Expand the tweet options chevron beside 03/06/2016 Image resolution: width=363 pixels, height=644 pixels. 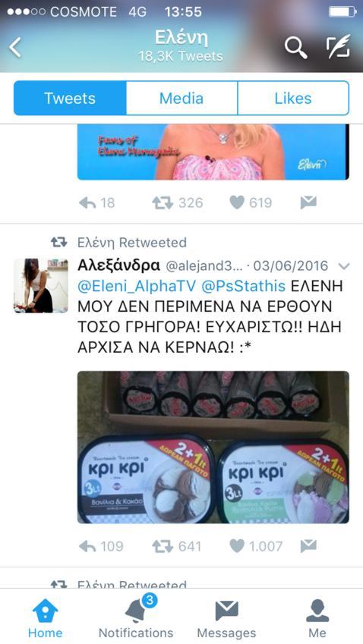tap(344, 266)
